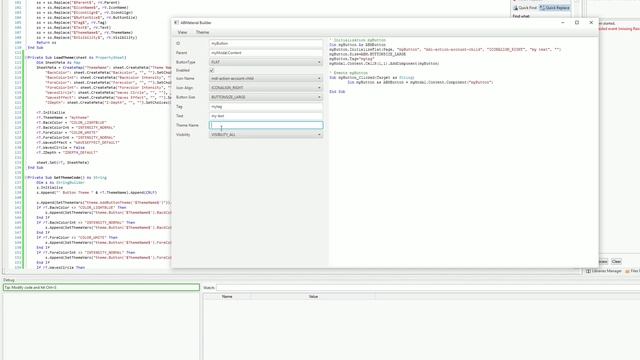Click the debug tip field reading Modify code

[x=101, y=288]
